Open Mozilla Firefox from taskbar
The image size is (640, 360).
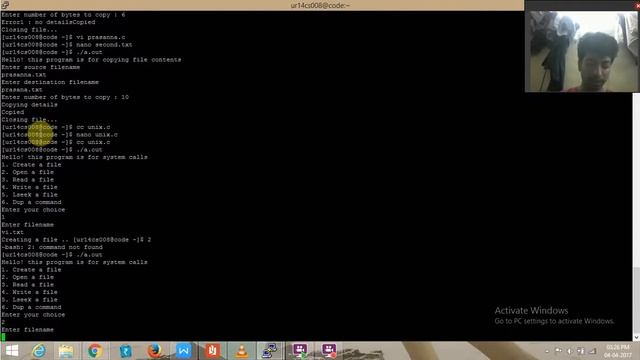click(x=155, y=351)
